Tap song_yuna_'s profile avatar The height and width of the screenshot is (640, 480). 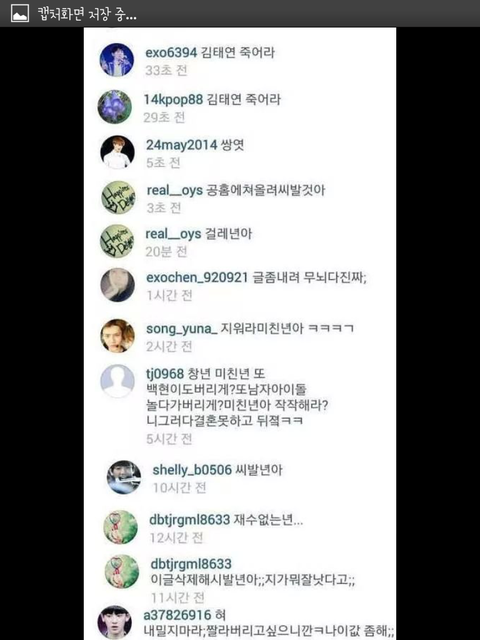coord(118,336)
